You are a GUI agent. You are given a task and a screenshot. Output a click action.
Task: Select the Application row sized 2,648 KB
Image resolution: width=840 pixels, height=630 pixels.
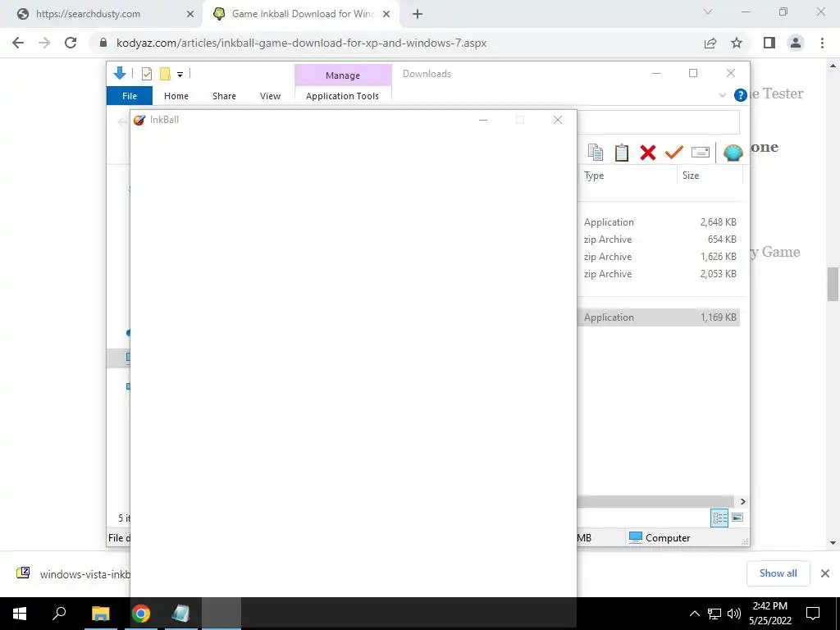(x=660, y=221)
